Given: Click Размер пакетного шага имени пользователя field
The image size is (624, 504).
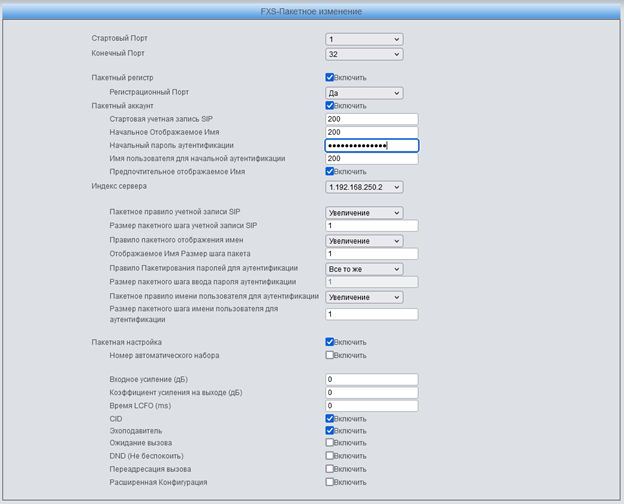Looking at the screenshot, I should click(x=372, y=315).
